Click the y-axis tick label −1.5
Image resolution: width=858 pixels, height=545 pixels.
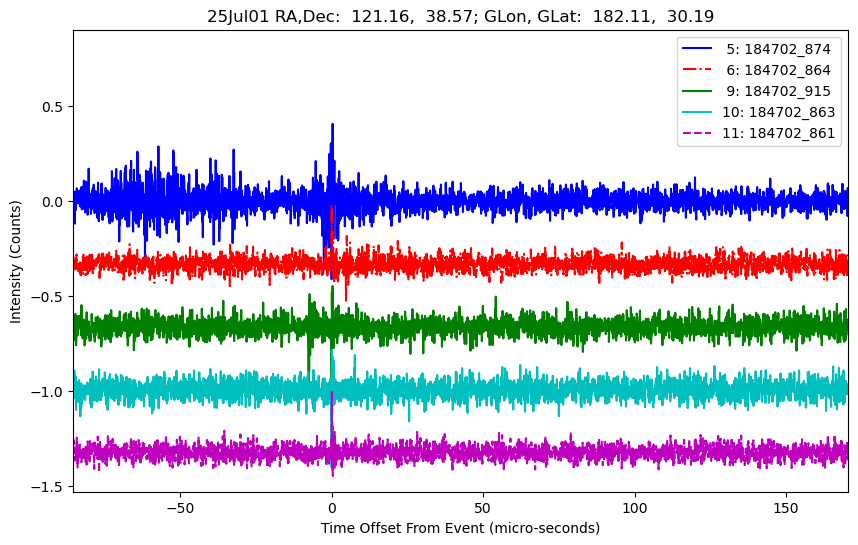[48, 487]
